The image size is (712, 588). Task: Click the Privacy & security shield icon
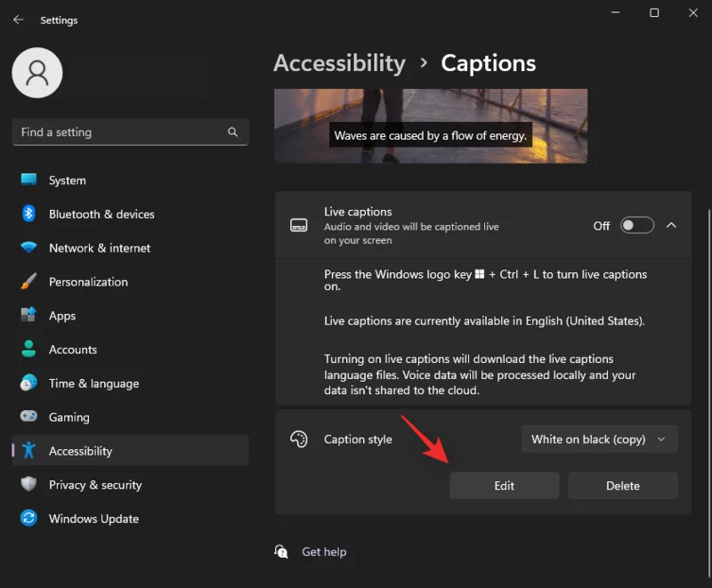[28, 485]
